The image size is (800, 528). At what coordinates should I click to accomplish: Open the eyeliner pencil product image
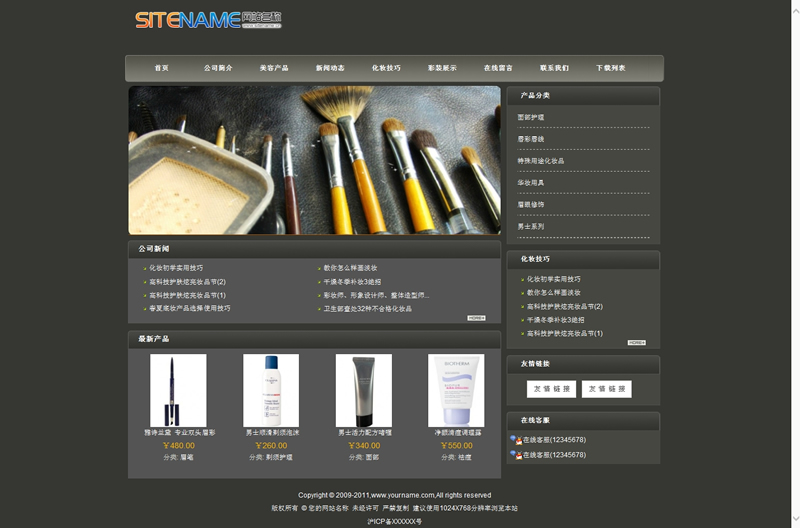178,390
